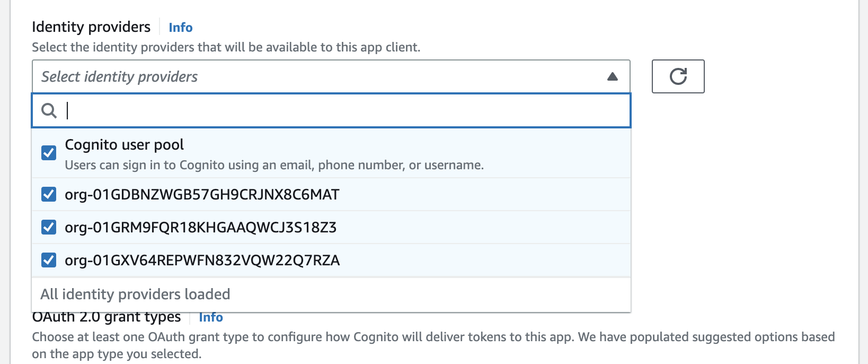Select the org-01GDBNZWGB57GH9CRJNX8C6MAT option label

point(202,195)
